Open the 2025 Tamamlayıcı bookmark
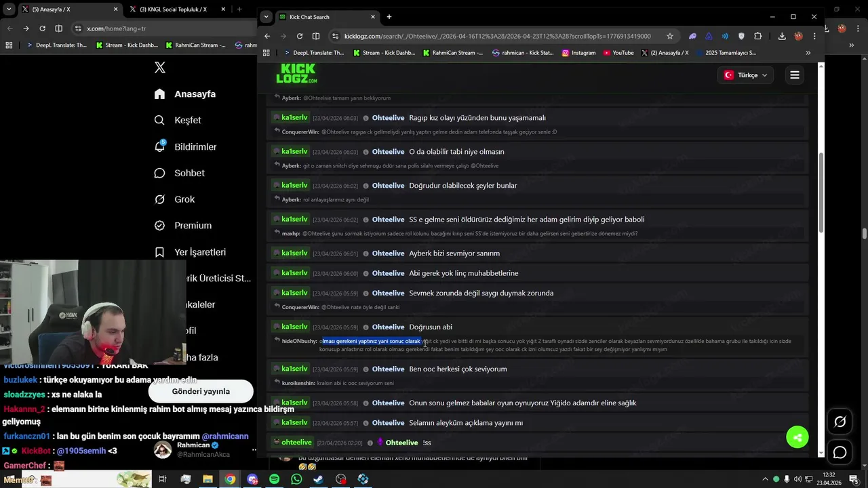Viewport: 868px width, 488px height. click(x=725, y=53)
